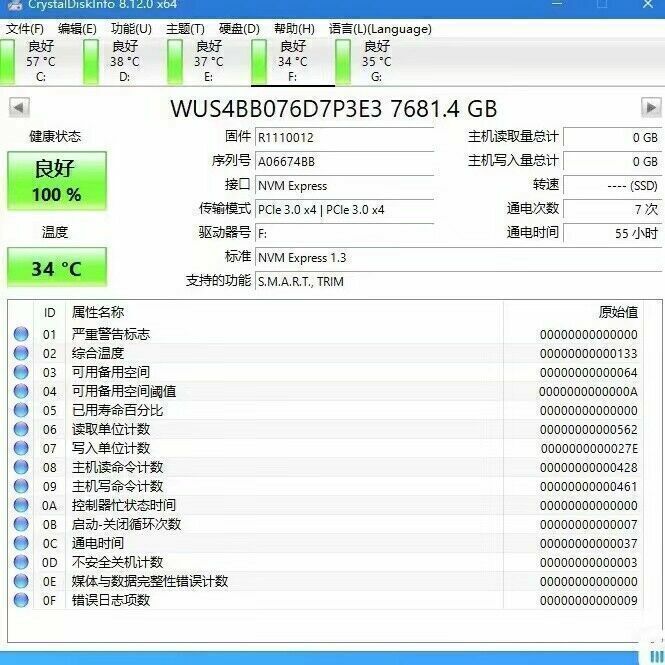This screenshot has height=665, width=665.
Task: Click the status dot for 综合温度 row
Action: [21, 353]
